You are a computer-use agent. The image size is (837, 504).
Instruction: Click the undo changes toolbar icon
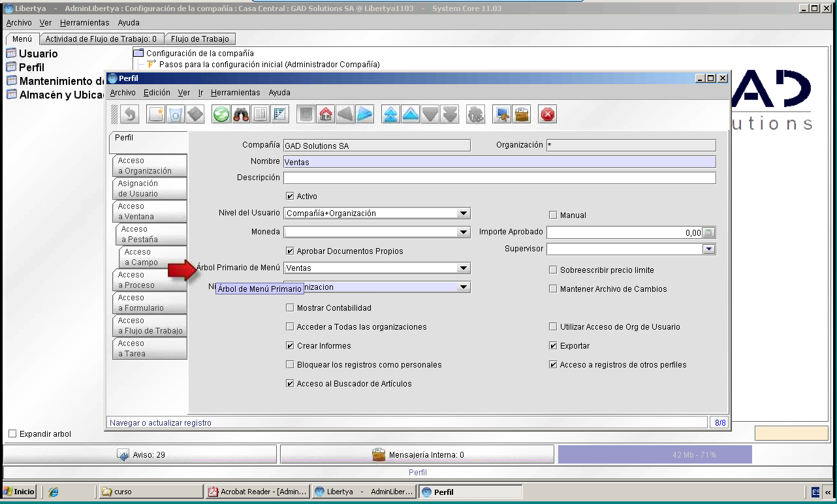129,115
